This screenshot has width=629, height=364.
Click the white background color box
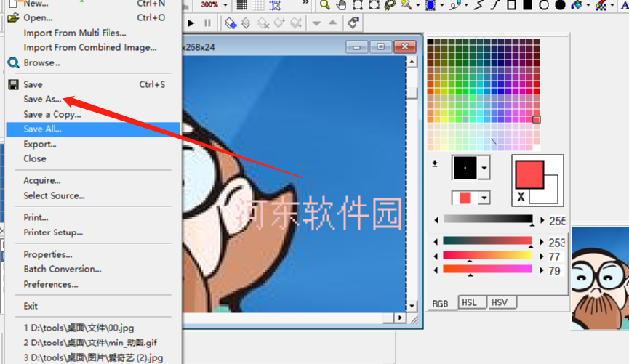[x=550, y=195]
